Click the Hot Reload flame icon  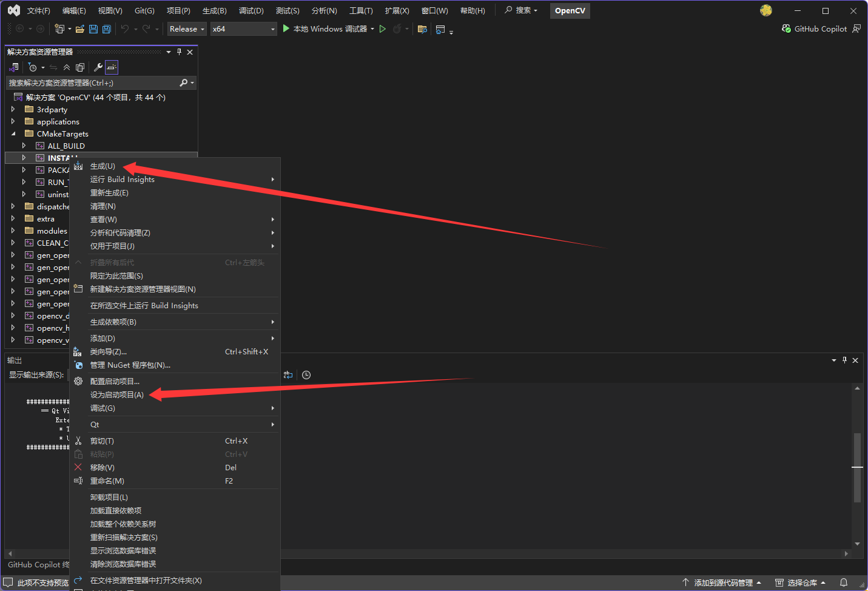397,29
